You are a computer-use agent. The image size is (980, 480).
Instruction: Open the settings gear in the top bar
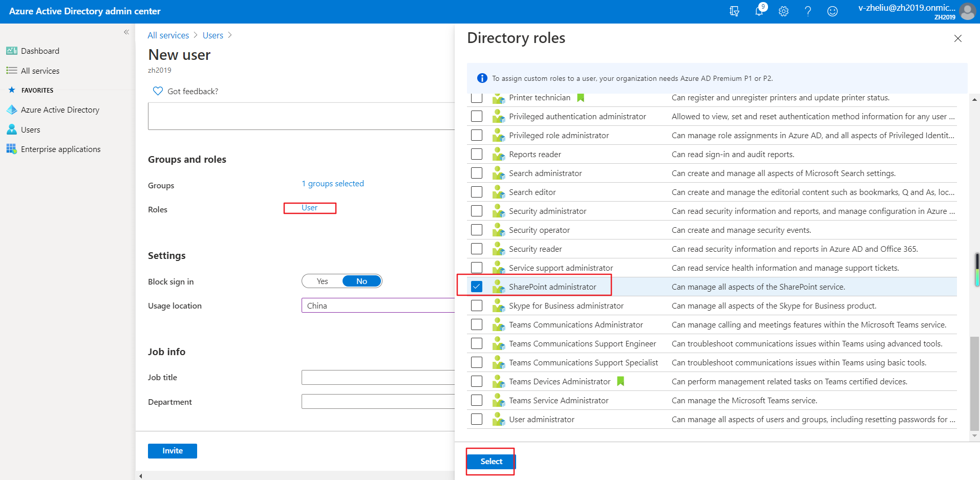pos(783,11)
